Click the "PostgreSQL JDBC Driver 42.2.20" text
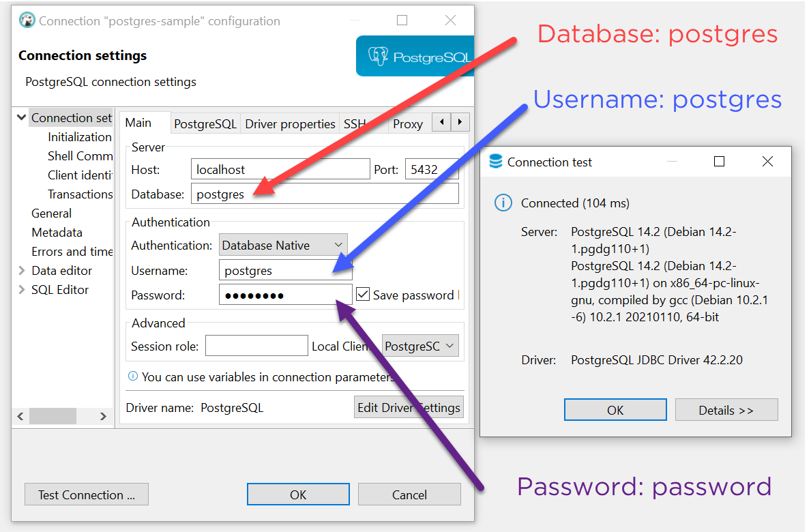811x532 pixels. (x=657, y=360)
